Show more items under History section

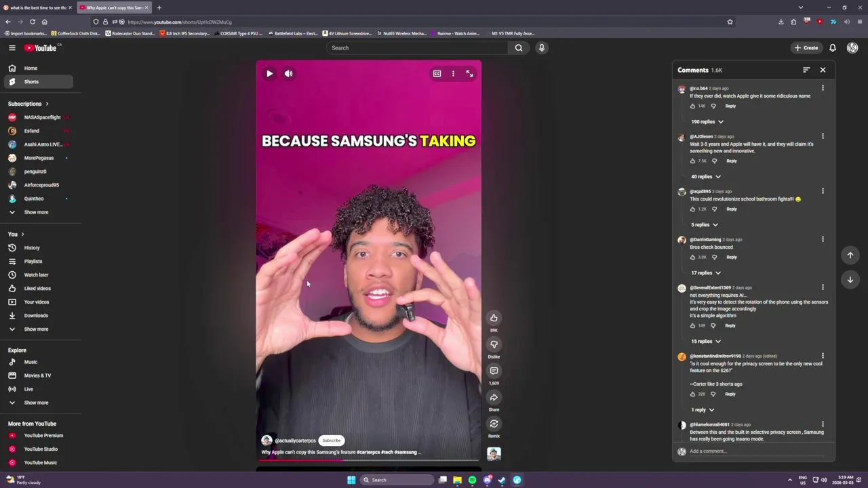point(36,329)
